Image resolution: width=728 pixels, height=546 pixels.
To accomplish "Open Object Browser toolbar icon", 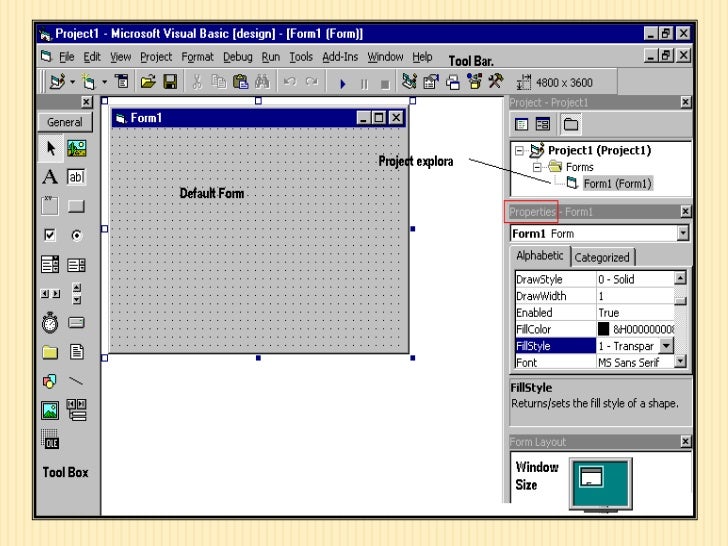I will click(474, 82).
